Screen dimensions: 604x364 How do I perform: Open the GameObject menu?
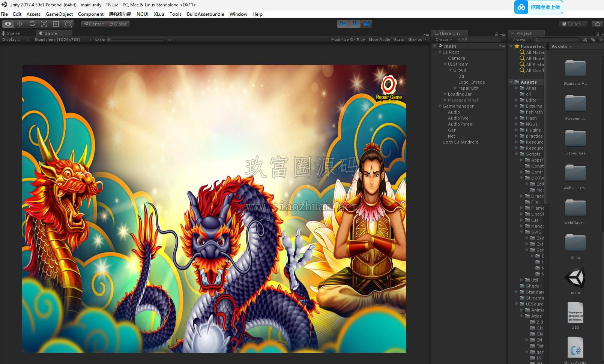click(x=59, y=14)
